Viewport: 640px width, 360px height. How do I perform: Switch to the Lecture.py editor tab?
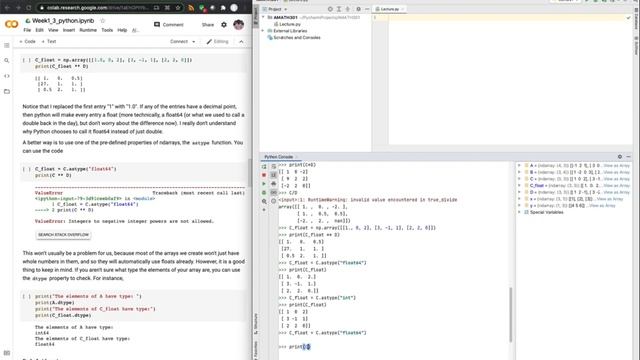coord(389,9)
